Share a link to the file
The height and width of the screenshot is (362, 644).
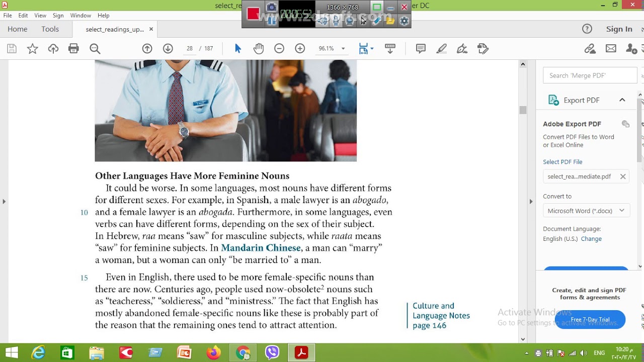[x=590, y=49]
